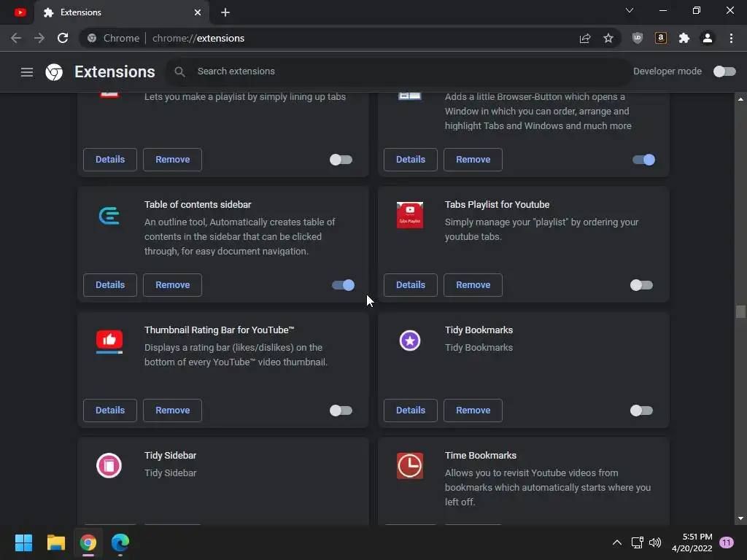Open the network icon in system tray
Viewport: 747px width, 560px height.
(637, 542)
